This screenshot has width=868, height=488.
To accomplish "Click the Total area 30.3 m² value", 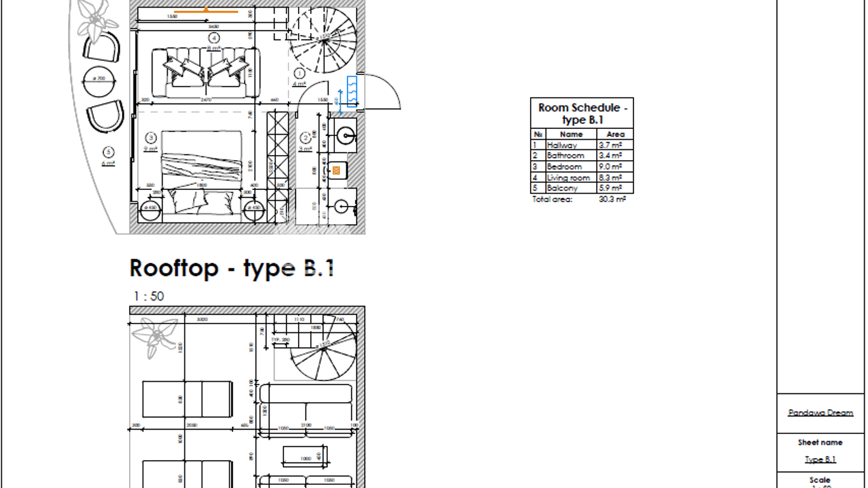I will tap(612, 200).
